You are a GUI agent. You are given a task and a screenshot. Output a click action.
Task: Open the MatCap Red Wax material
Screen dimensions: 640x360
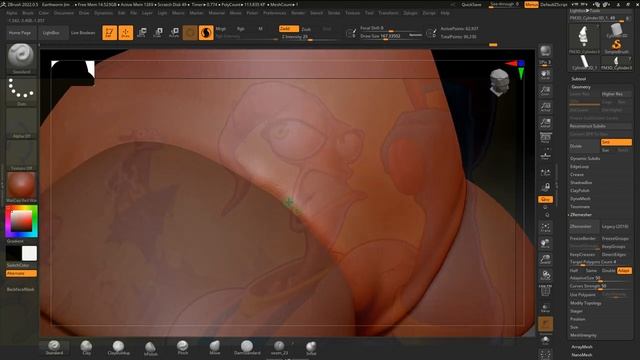point(21,187)
